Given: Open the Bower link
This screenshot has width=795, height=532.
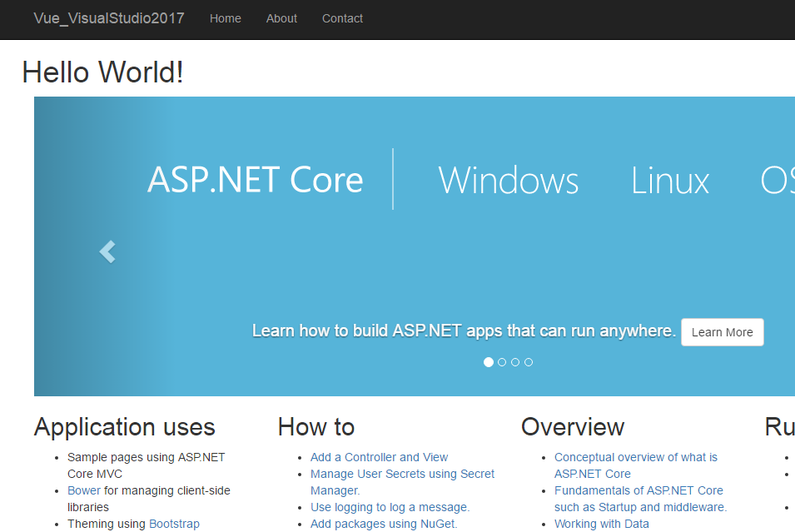Looking at the screenshot, I should pyautogui.click(x=83, y=490).
